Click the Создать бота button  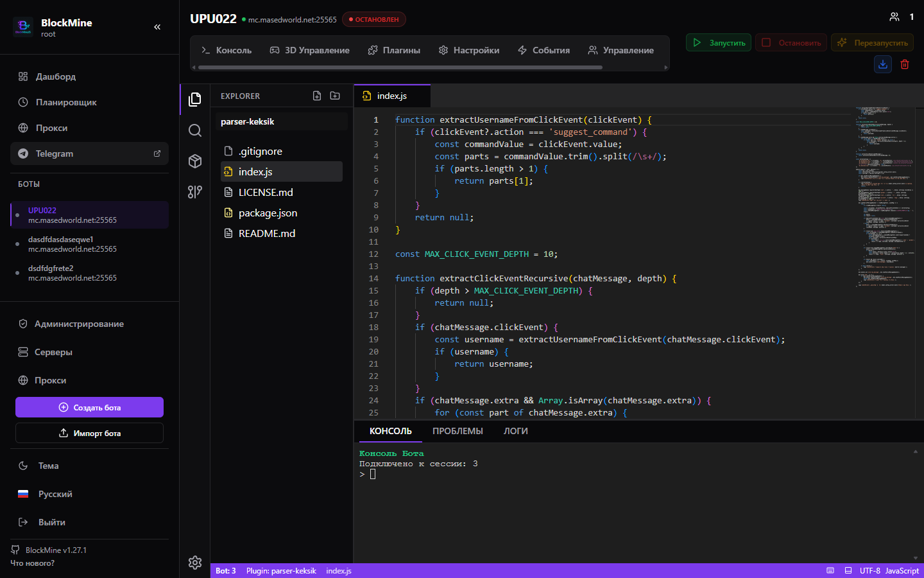point(89,407)
